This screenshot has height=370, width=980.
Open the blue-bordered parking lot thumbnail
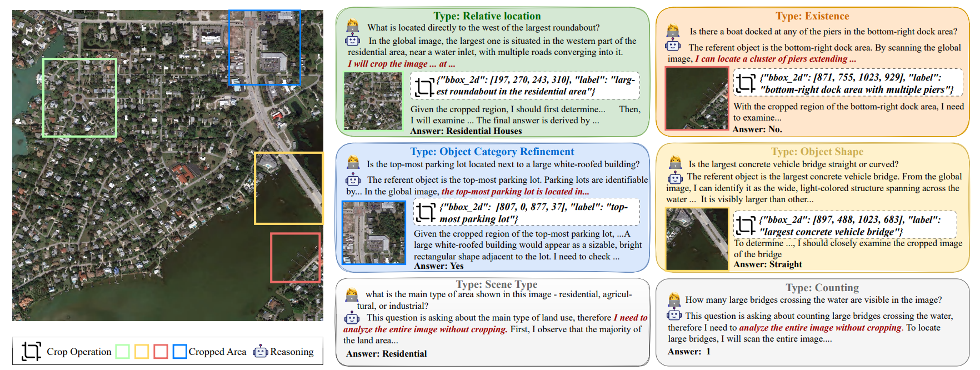374,232
